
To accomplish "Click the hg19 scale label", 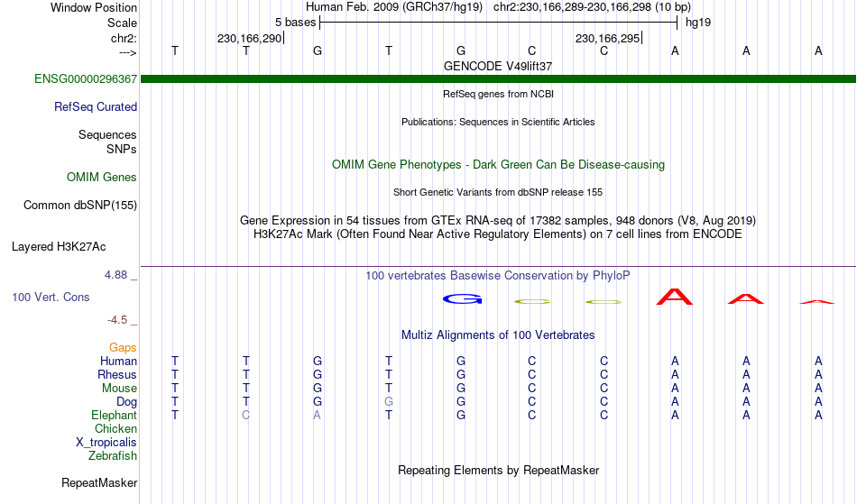I will coord(698,23).
